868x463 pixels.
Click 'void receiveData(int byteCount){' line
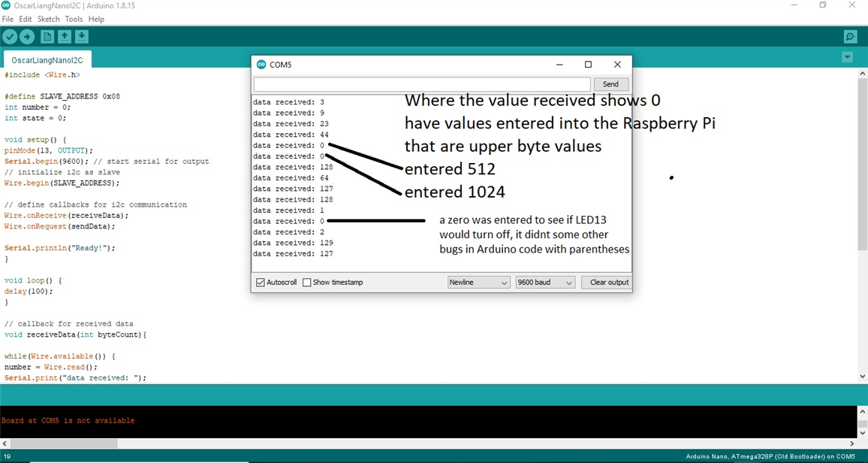click(x=75, y=335)
